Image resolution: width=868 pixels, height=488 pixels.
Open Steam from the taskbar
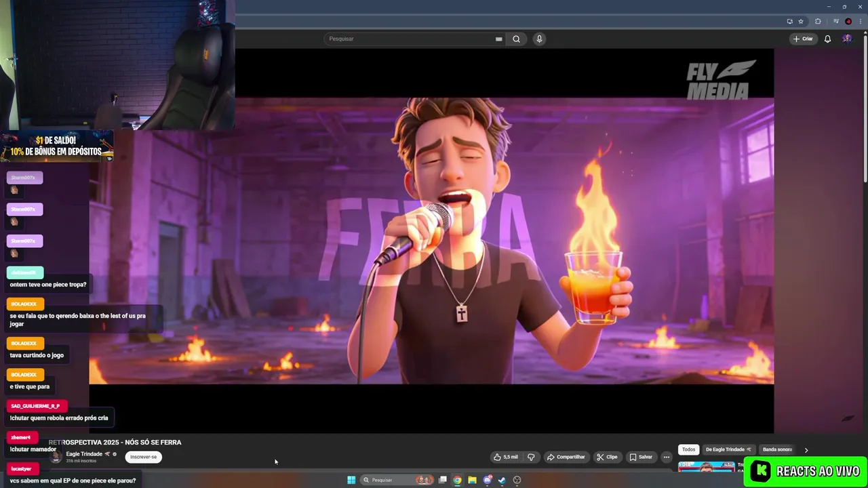tap(502, 480)
